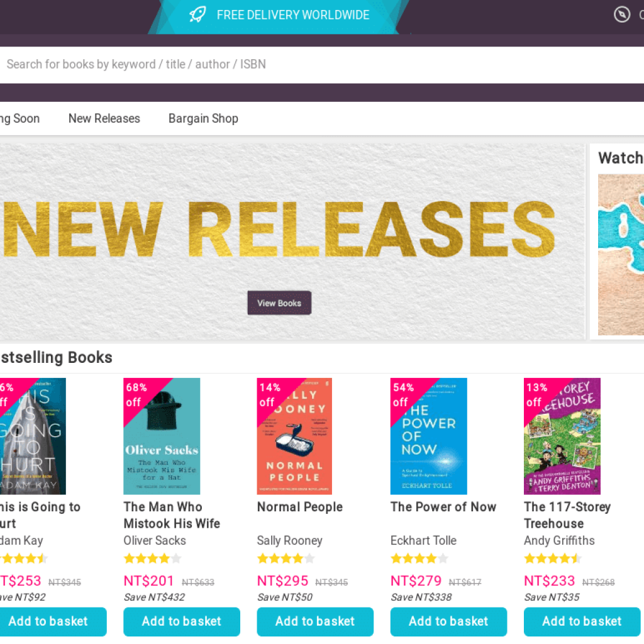
Task: Click star rating under Oliver Sacks
Action: point(152,558)
